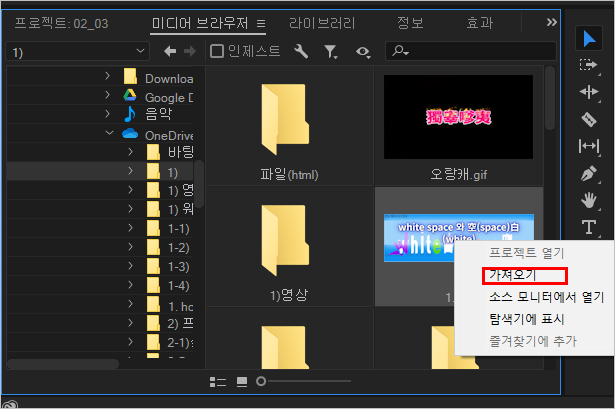Choose 탐색기에 표시 menu entry
615x409 pixels.
click(x=527, y=319)
